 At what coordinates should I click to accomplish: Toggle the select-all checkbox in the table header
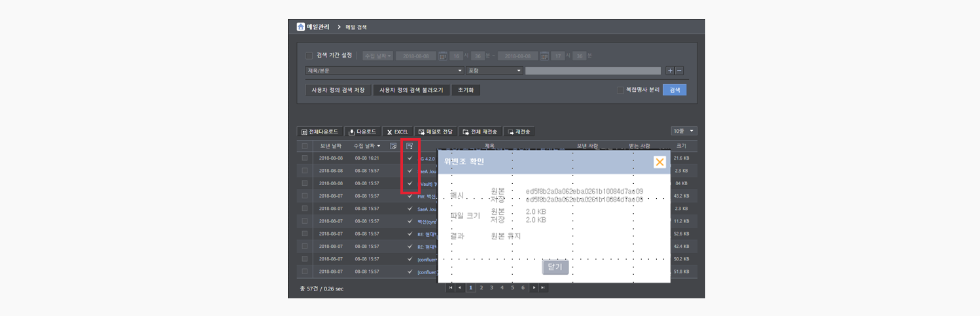[x=305, y=146]
